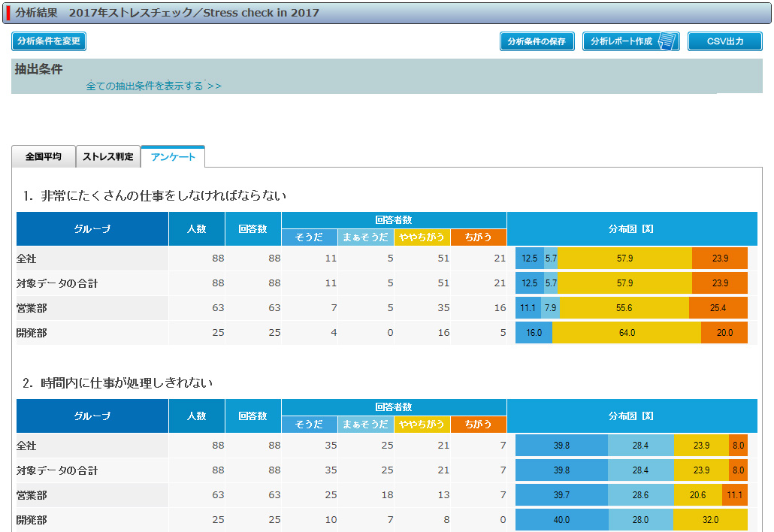This screenshot has height=532, width=774.
Task: Click the 25.4 orange bar segment
Action: point(718,308)
